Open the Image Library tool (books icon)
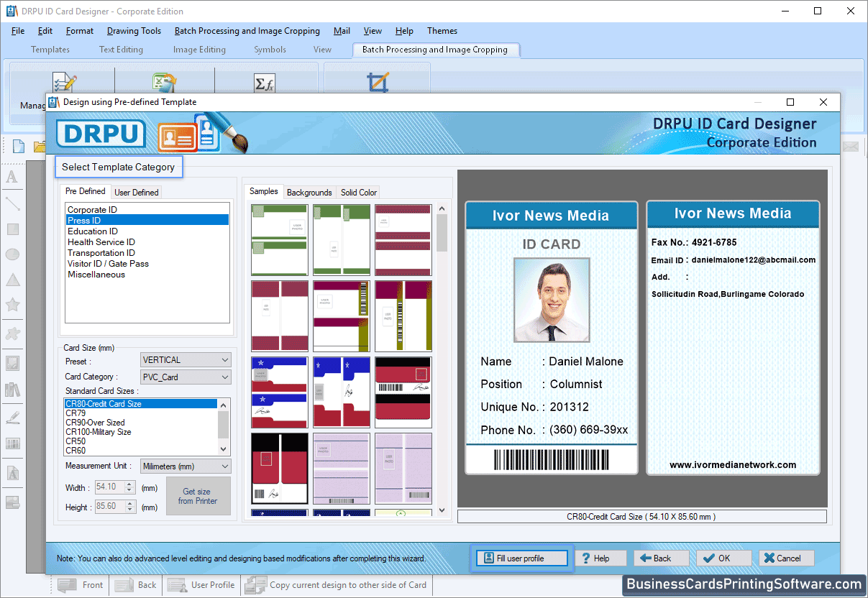 click(12, 390)
